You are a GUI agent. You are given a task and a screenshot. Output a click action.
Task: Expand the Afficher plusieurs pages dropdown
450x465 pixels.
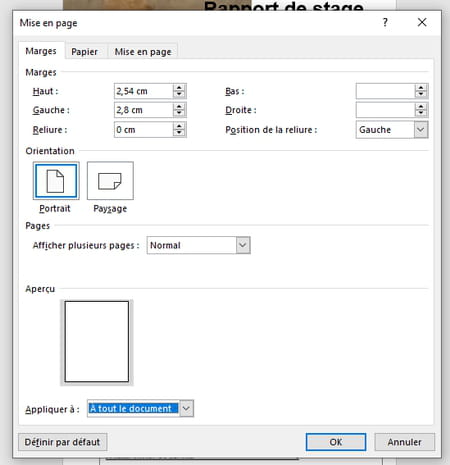[243, 245]
